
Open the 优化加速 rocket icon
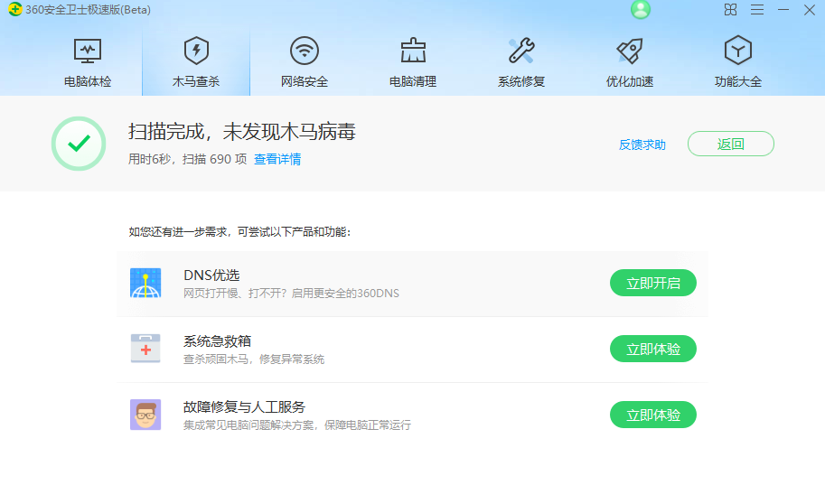[630, 51]
